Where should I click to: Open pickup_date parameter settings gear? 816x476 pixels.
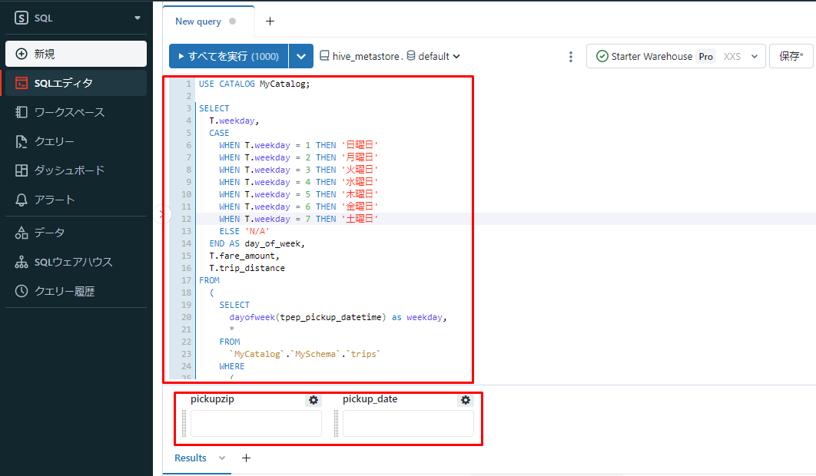click(465, 400)
